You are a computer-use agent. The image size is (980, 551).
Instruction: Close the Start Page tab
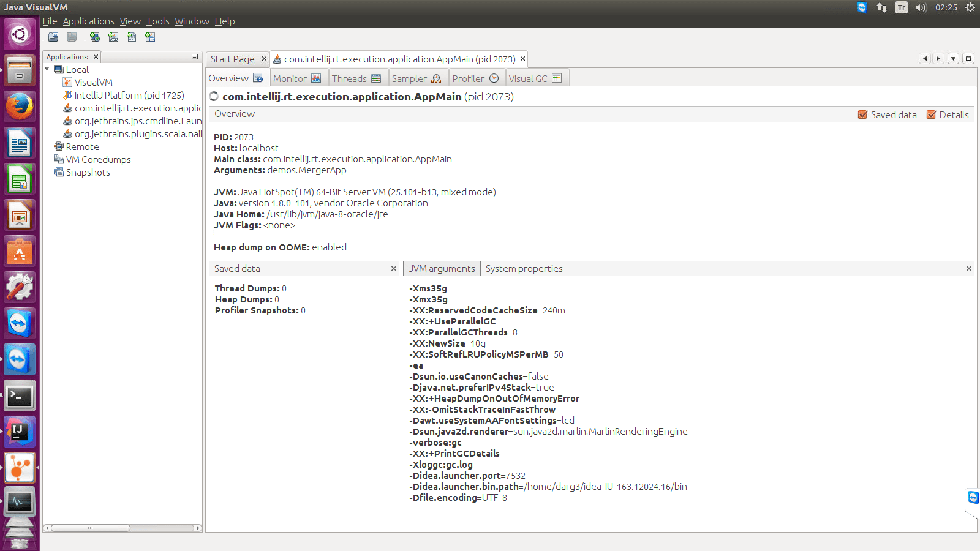click(x=264, y=59)
